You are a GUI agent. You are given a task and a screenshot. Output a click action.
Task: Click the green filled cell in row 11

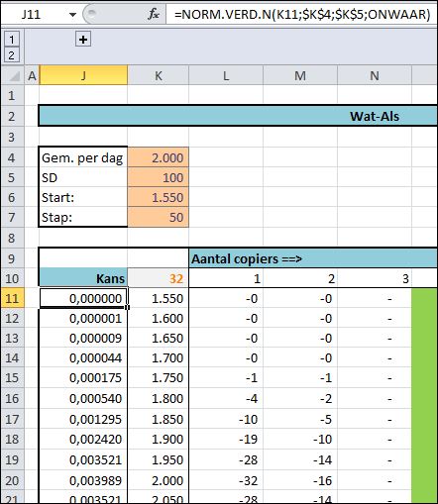[424, 298]
